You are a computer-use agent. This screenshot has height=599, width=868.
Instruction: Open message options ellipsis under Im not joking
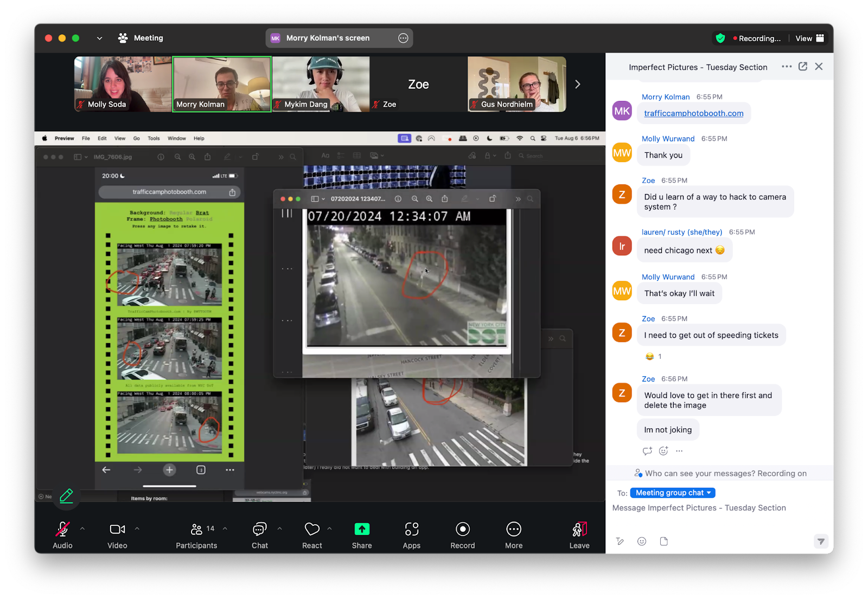click(x=679, y=451)
